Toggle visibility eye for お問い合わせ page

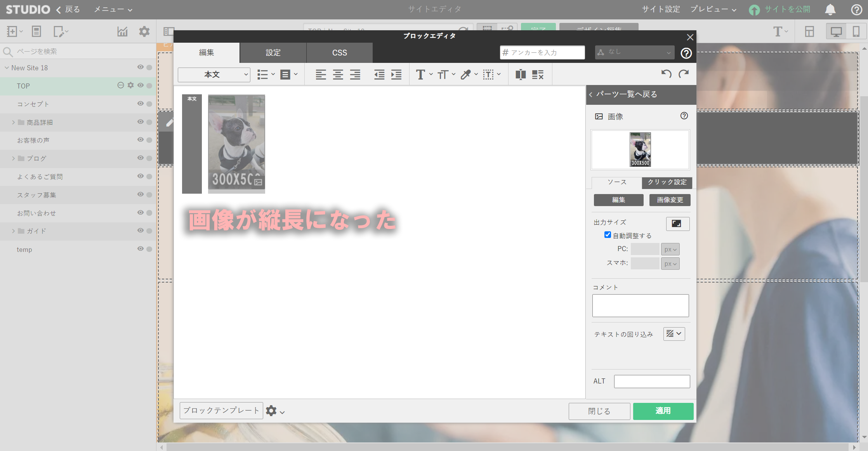[x=141, y=213]
